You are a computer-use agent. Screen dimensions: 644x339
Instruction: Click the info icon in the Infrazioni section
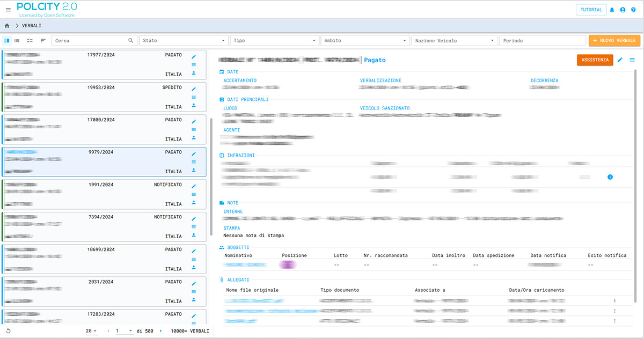(x=610, y=177)
